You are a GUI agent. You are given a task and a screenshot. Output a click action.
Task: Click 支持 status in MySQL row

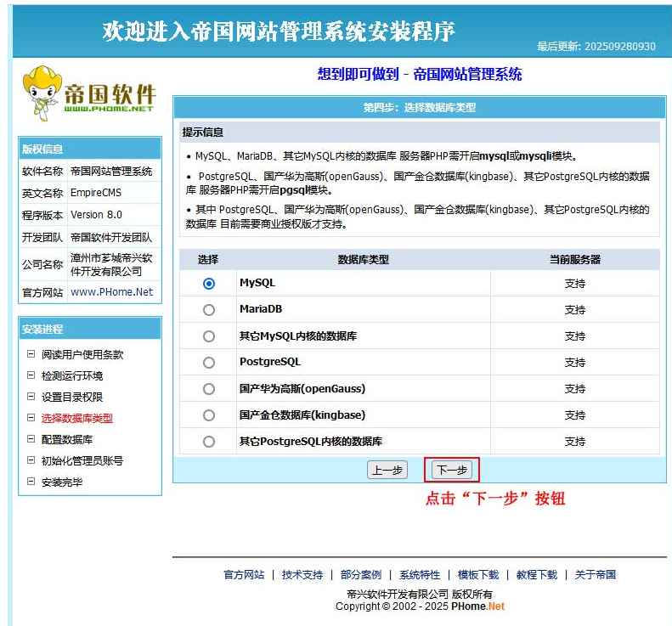click(574, 284)
